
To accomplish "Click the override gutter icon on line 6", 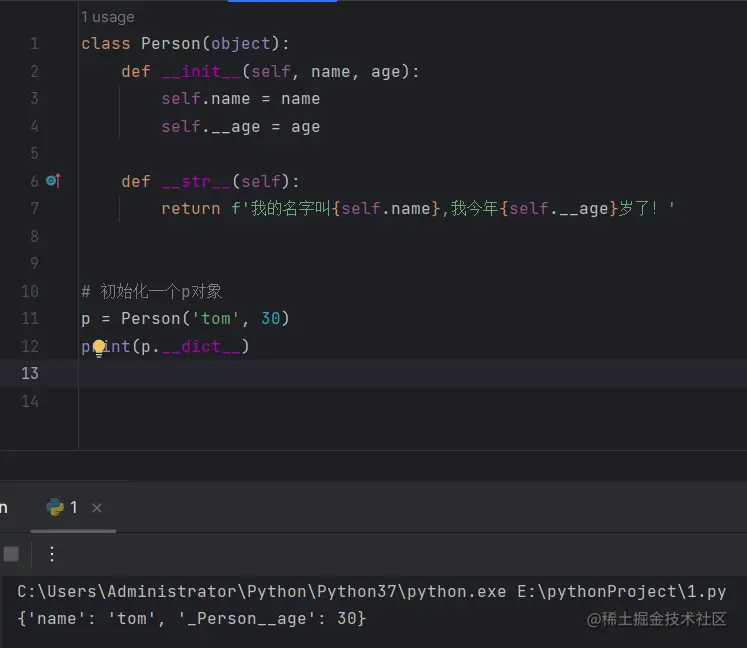I will [53, 181].
